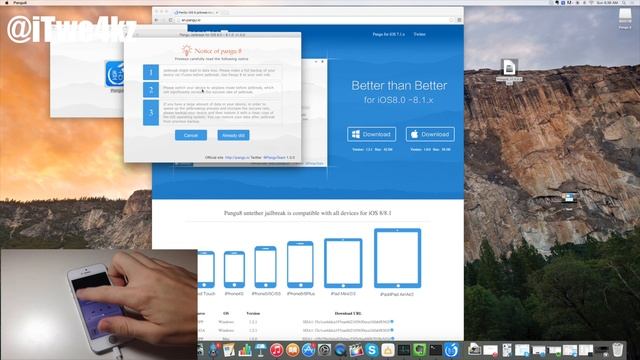Open the App Store from the dock
Screen dimensions: 640x360
click(x=308, y=350)
